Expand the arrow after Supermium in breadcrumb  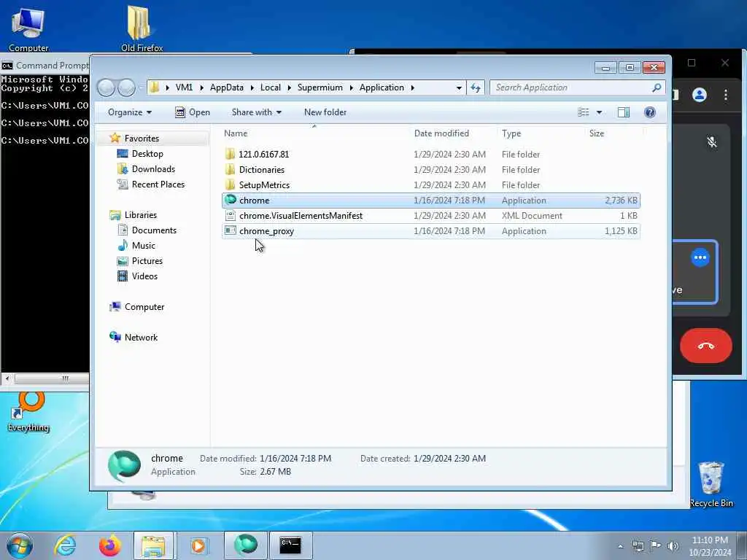click(351, 87)
